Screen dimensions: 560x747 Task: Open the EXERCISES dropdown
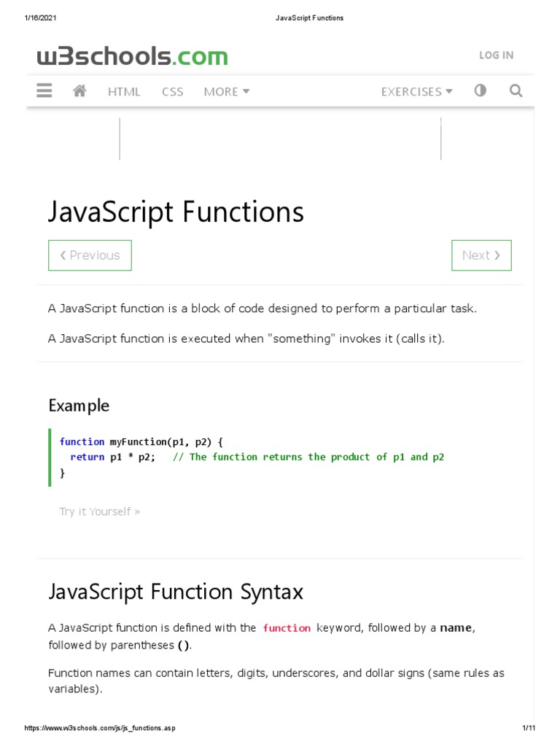(x=416, y=91)
